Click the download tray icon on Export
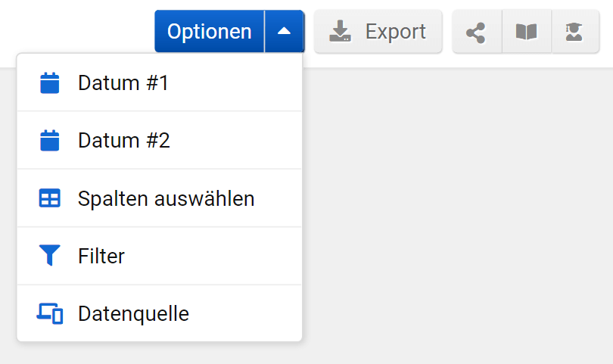Screen dimensions: 613x364 pos(341,32)
